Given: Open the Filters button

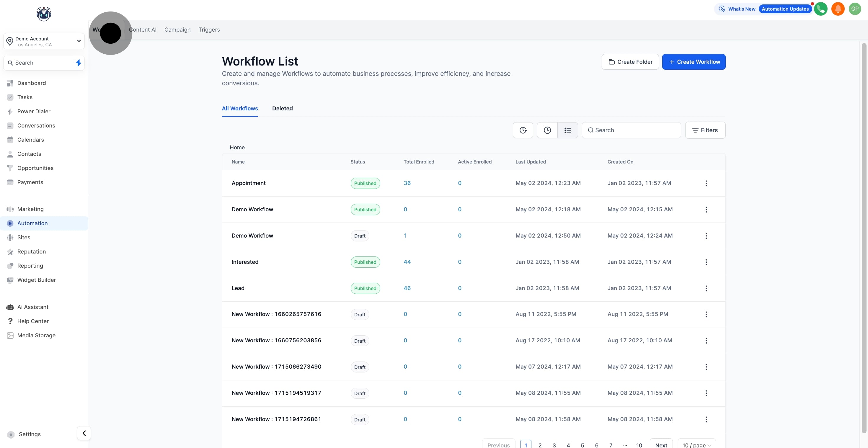Looking at the screenshot, I should click(x=705, y=130).
